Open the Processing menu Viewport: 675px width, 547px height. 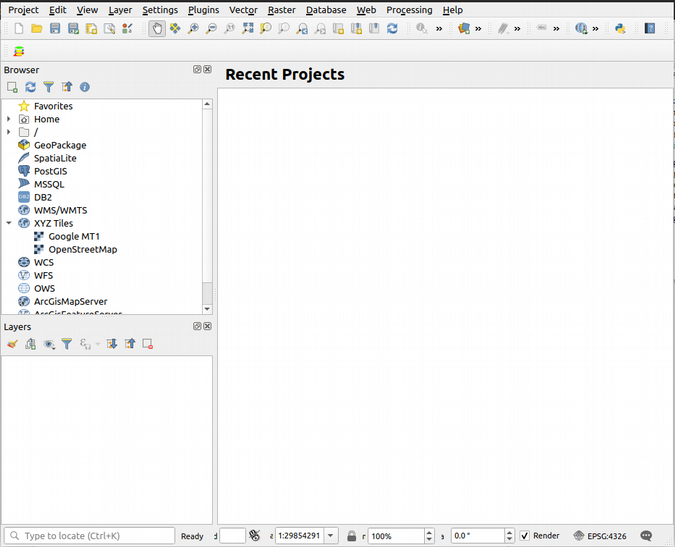[409, 10]
